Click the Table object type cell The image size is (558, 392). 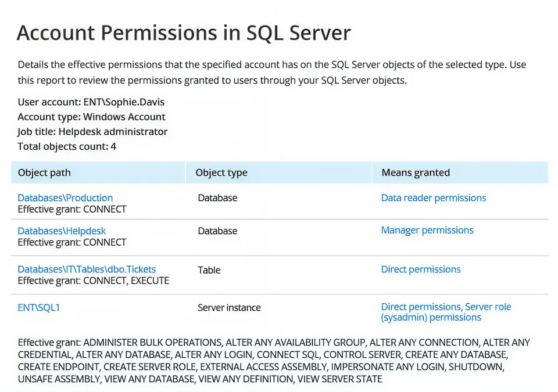click(x=208, y=270)
